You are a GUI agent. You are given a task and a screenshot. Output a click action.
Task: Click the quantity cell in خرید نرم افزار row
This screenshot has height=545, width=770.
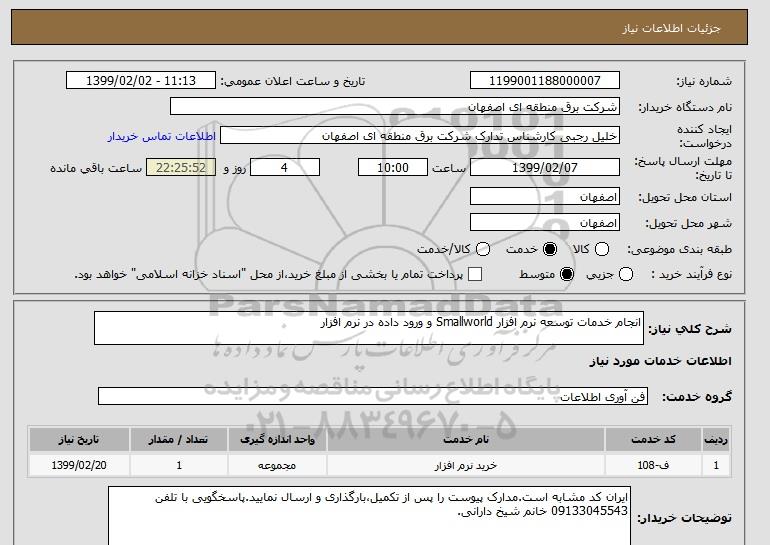(x=179, y=465)
